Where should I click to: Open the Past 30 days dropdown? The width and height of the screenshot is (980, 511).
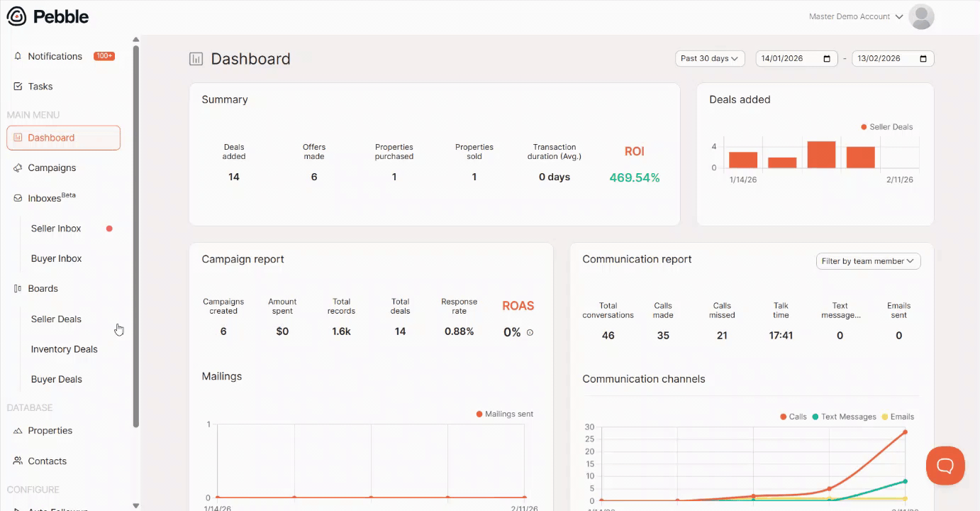coord(709,58)
